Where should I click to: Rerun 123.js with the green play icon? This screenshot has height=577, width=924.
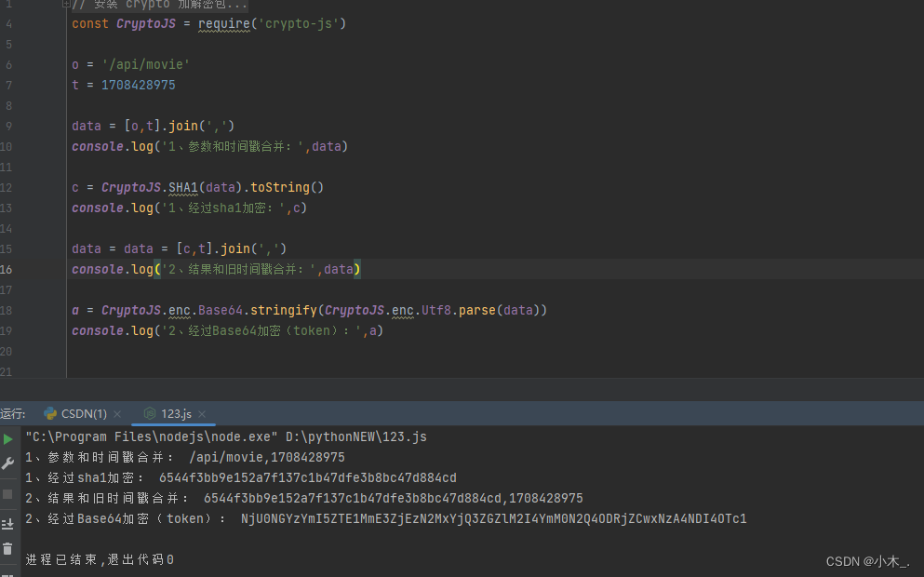7,436
